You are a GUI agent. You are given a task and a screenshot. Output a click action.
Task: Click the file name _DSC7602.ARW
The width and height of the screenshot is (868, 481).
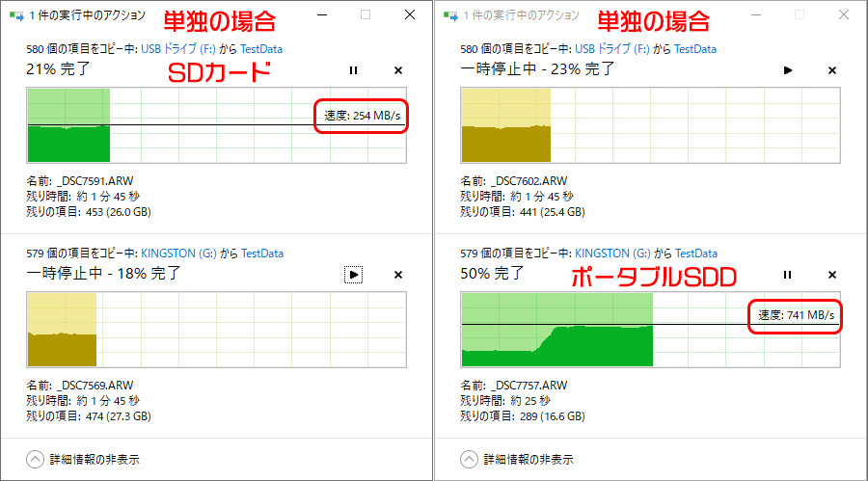(x=529, y=181)
